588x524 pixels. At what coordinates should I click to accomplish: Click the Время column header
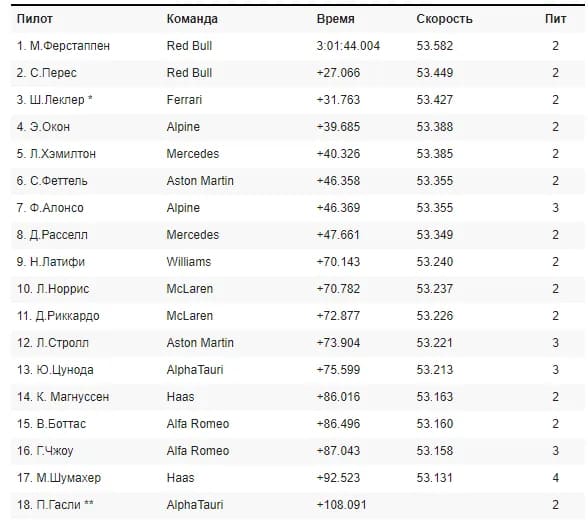pos(335,19)
